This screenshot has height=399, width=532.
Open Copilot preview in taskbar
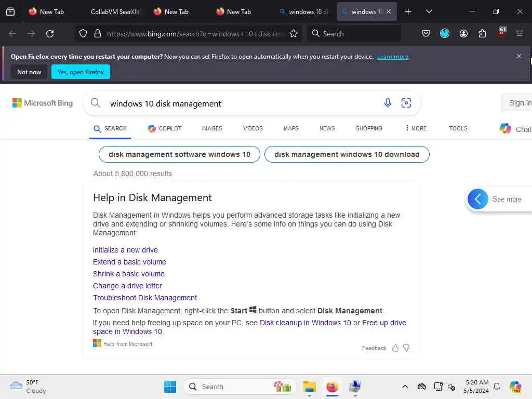515,387
